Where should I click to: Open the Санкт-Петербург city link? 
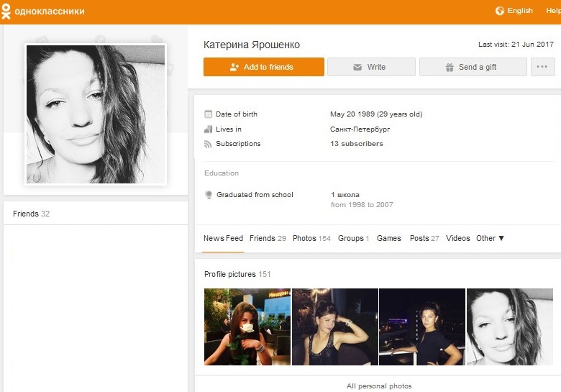coord(360,129)
